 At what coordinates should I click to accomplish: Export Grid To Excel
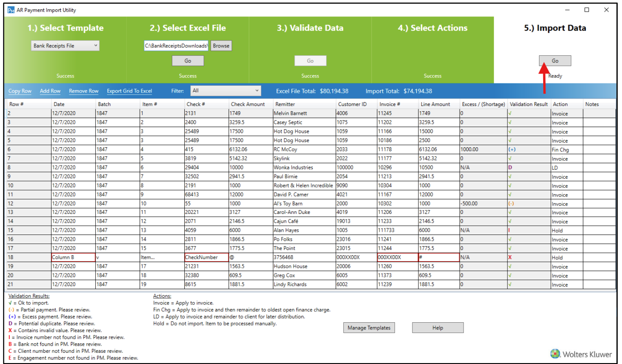click(129, 91)
